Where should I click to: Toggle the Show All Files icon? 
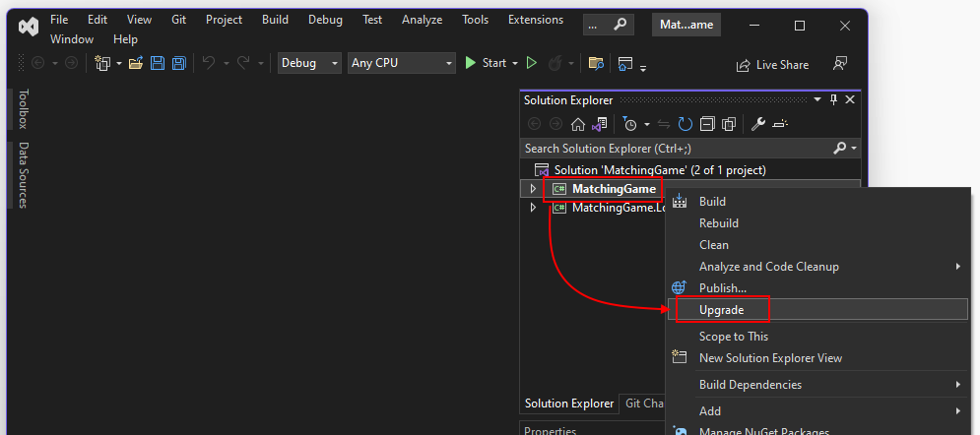[x=729, y=124]
